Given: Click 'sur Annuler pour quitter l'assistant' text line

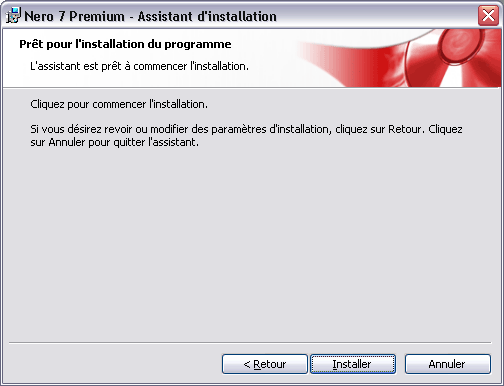Looking at the screenshot, I should pyautogui.click(x=114, y=142).
